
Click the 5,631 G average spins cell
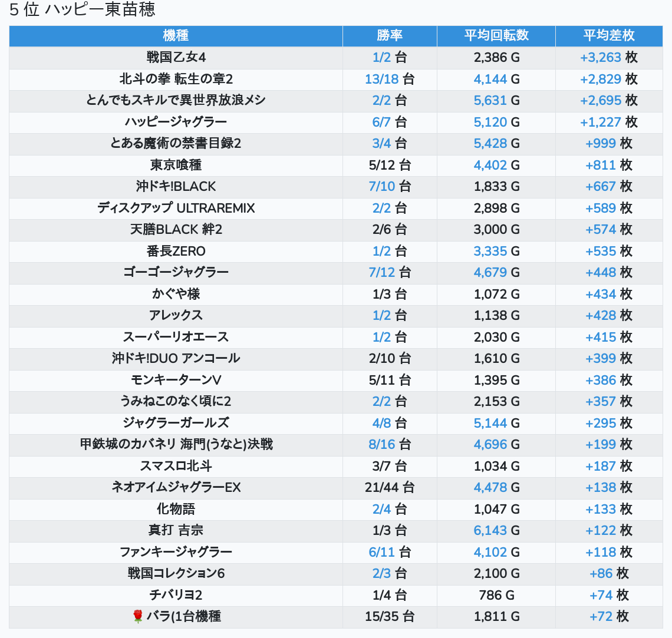[496, 100]
